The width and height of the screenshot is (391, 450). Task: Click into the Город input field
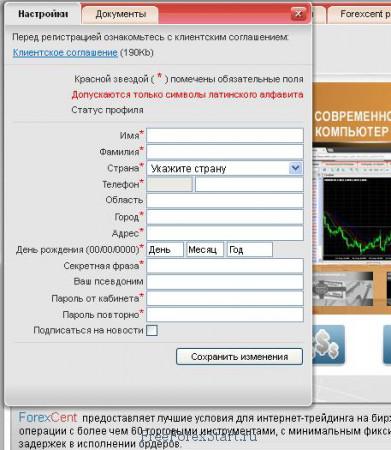225,217
